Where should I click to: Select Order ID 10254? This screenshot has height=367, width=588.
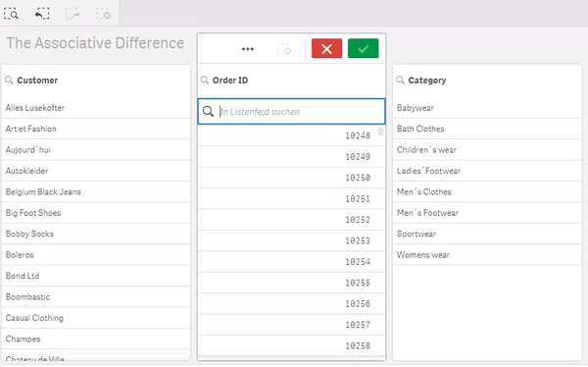coord(291,261)
